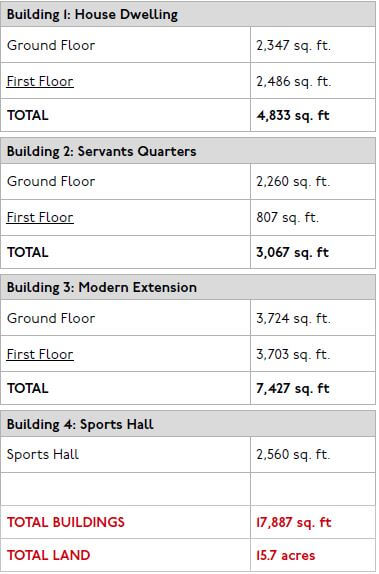Click the 3,067 sq. ft total
This screenshot has height=574, width=379.
click(293, 252)
